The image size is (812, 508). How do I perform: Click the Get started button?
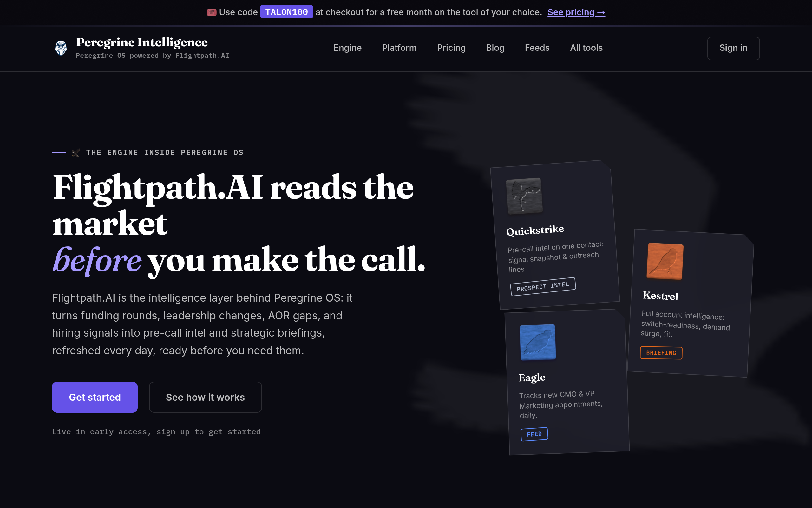[95, 397]
